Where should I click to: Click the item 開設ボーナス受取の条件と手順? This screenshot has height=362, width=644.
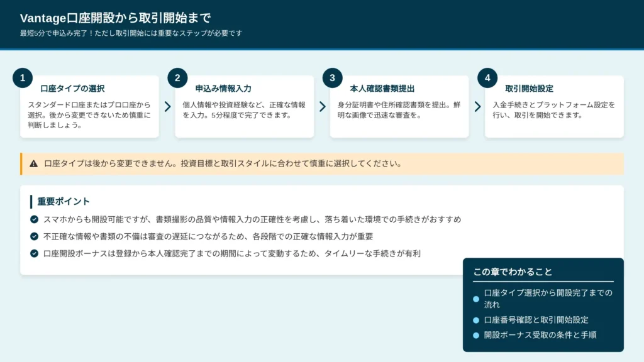pyautogui.click(x=540, y=336)
